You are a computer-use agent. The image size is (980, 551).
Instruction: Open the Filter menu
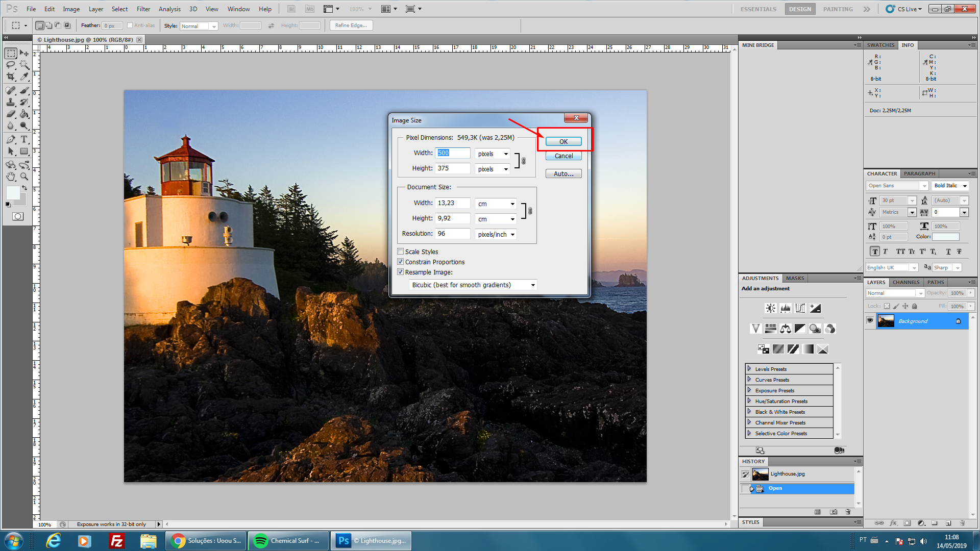coord(143,9)
